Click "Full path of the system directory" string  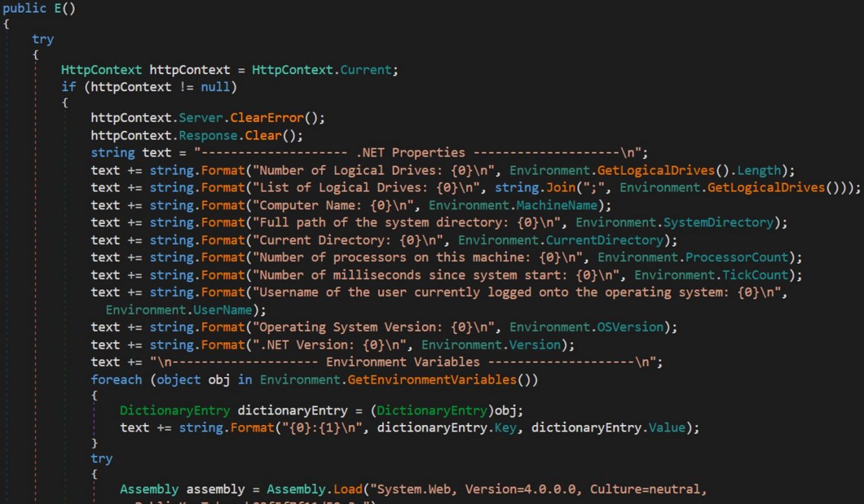click(x=406, y=223)
